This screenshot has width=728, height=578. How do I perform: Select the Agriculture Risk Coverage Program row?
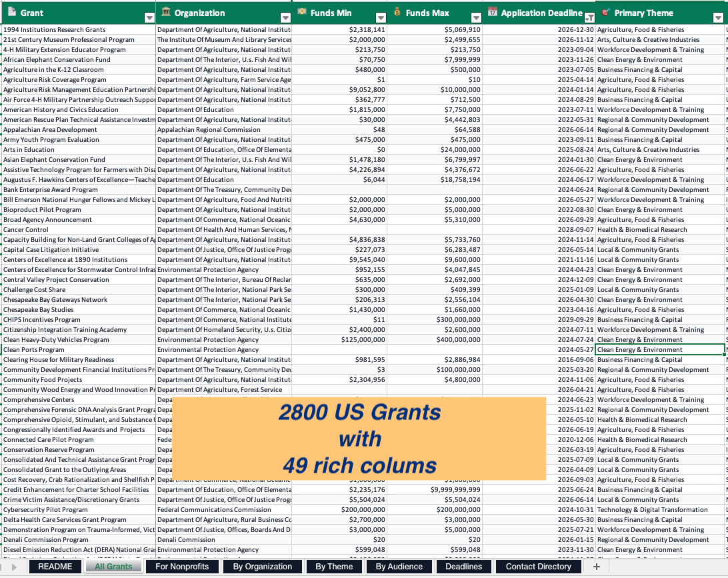pyautogui.click(x=79, y=80)
